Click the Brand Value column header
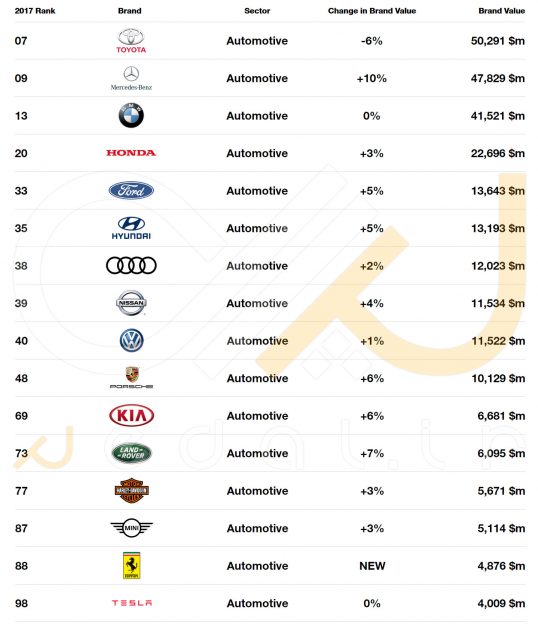This screenshot has height=632, width=538. click(x=502, y=11)
